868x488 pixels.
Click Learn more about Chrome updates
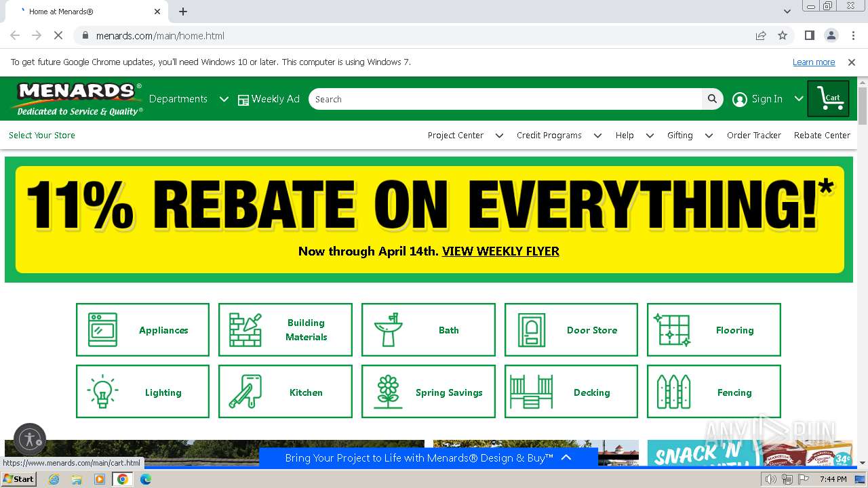814,62
